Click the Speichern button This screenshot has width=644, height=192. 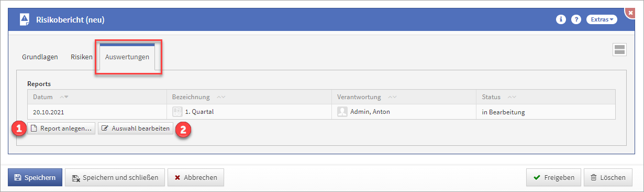pos(35,177)
